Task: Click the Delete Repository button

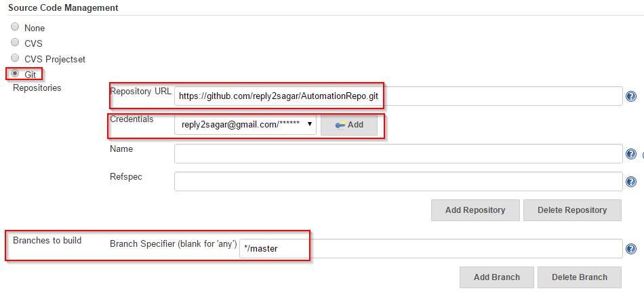Action: pyautogui.click(x=572, y=210)
